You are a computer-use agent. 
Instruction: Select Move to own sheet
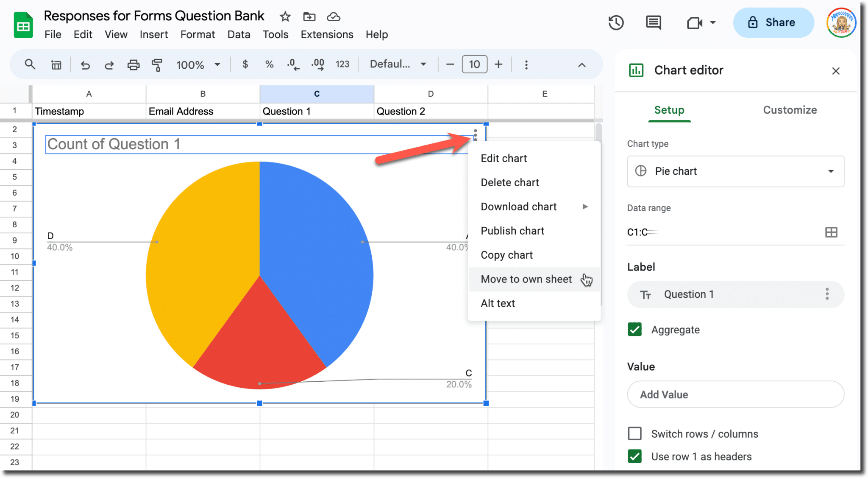coord(534,279)
